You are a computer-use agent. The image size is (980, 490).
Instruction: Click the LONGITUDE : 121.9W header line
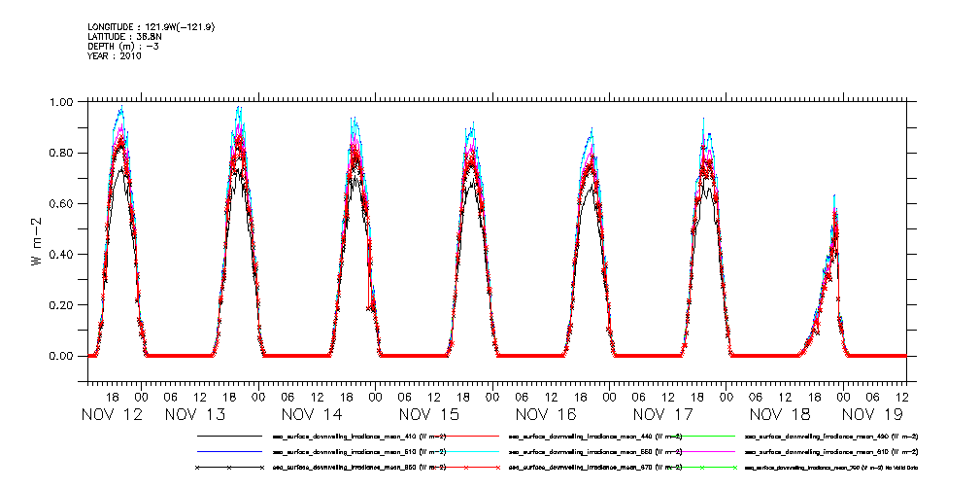click(x=152, y=26)
